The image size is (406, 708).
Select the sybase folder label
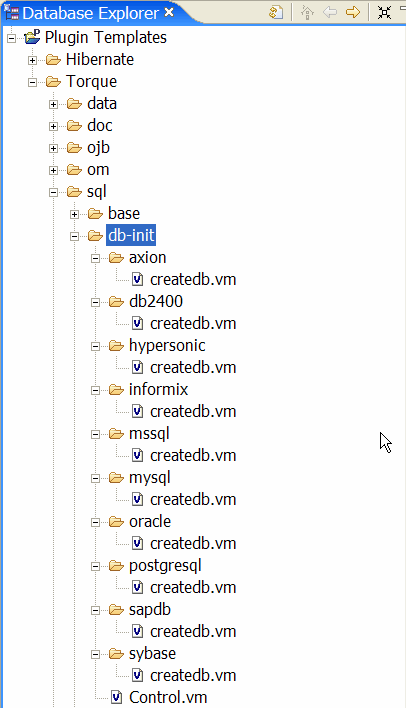pos(152,654)
